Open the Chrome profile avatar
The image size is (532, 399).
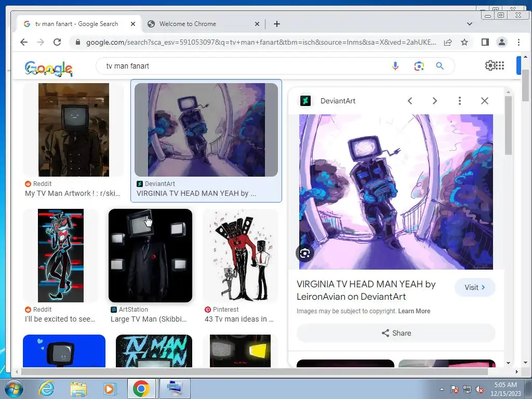(502, 42)
